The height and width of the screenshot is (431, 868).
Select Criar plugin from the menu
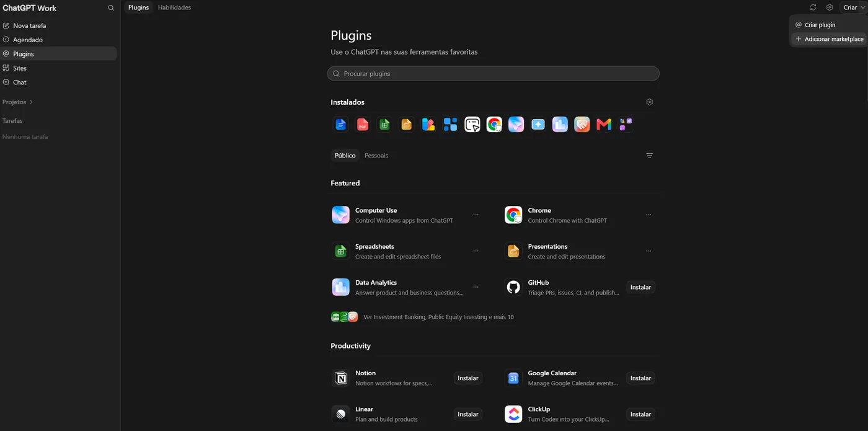click(828, 25)
